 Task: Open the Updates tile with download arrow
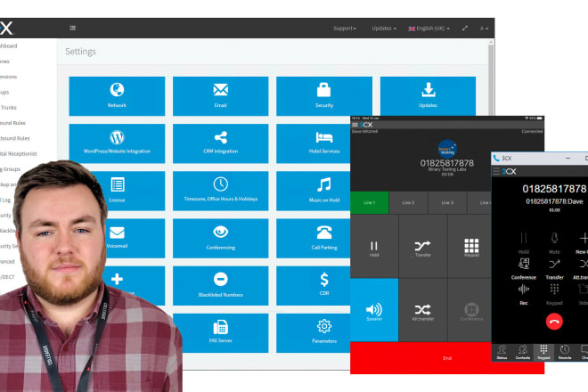[428, 96]
